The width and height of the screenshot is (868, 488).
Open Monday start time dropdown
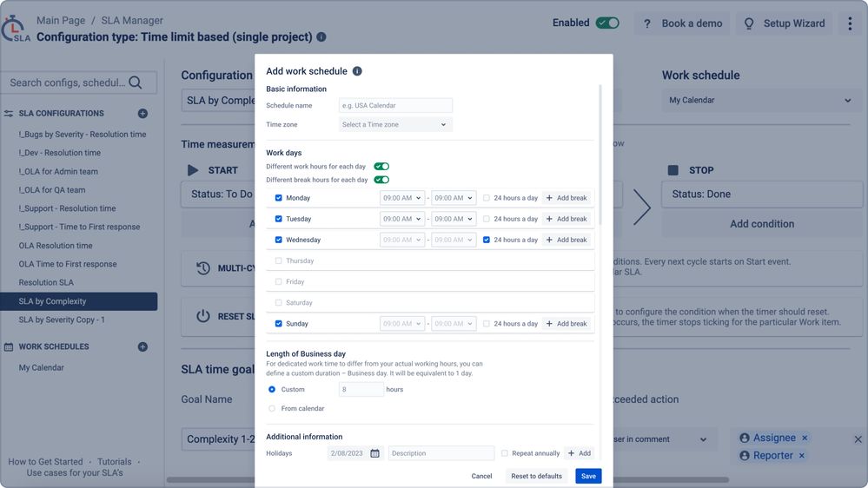click(402, 198)
